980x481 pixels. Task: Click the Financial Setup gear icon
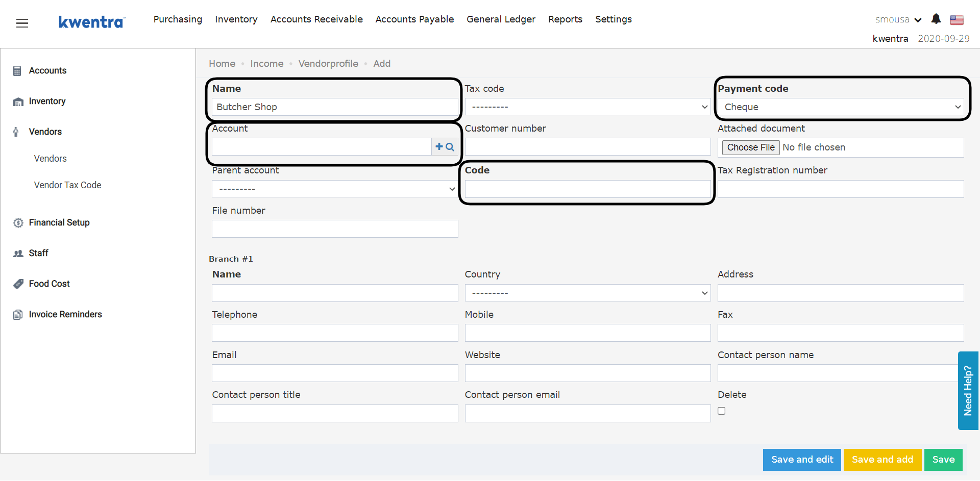(x=18, y=223)
